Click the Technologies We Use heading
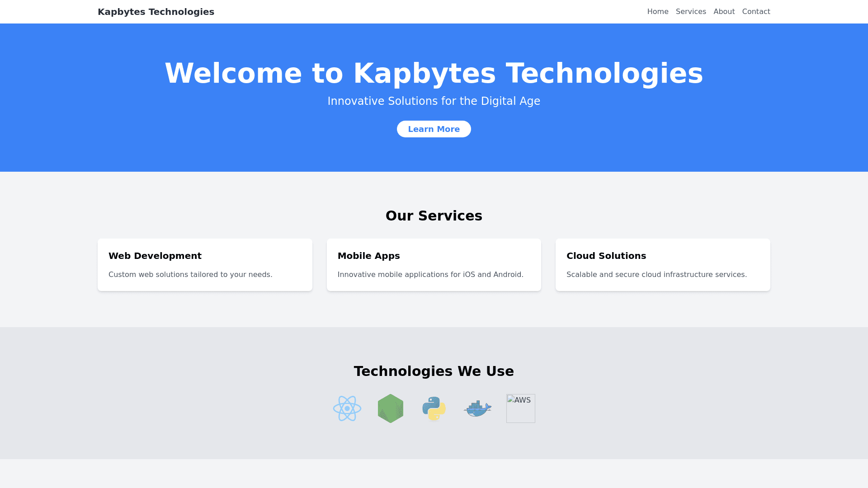Screen dimensions: 868x488 (434, 371)
